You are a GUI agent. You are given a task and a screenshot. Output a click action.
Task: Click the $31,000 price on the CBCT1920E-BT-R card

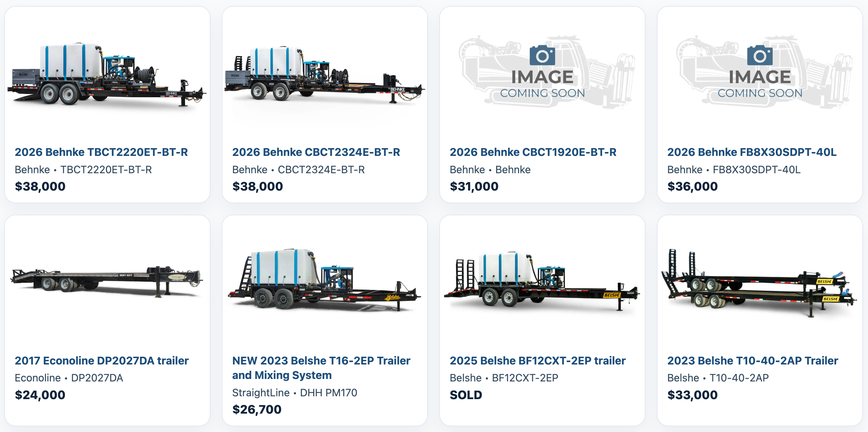coord(474,186)
